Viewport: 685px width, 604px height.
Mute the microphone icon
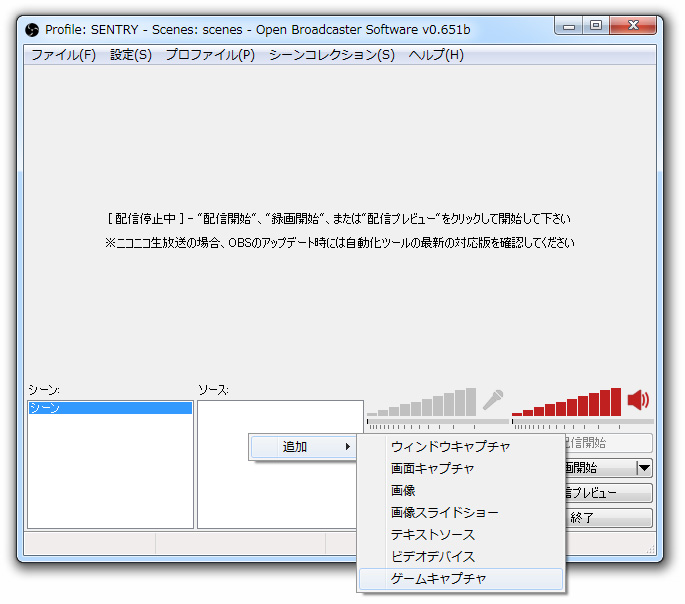pyautogui.click(x=493, y=400)
